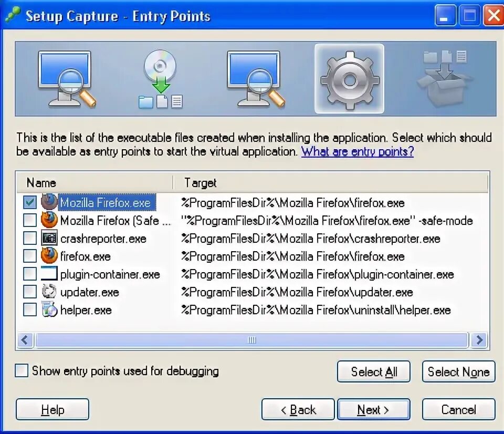Click the target path ending in -safe-mode
The height and width of the screenshot is (434, 504).
pyautogui.click(x=327, y=221)
